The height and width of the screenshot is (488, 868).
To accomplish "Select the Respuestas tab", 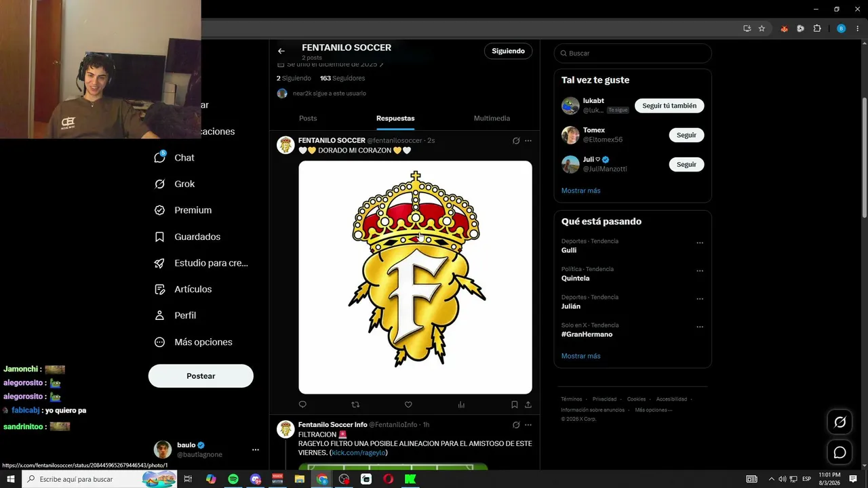I will tap(395, 119).
